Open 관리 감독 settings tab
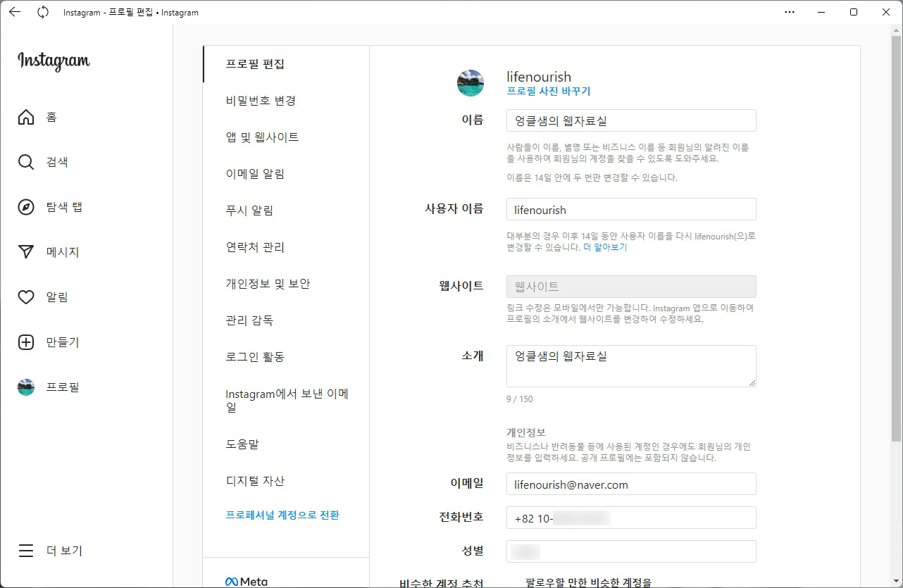 pyautogui.click(x=286, y=320)
